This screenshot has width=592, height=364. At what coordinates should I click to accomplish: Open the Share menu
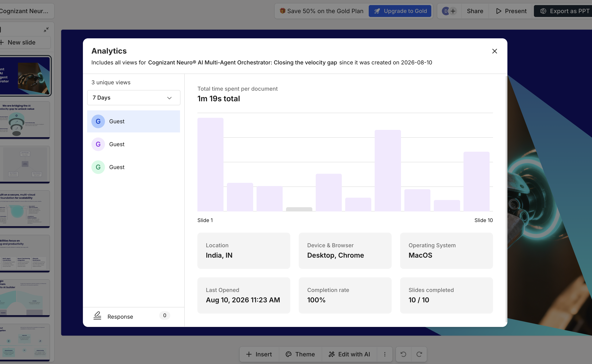point(475,11)
